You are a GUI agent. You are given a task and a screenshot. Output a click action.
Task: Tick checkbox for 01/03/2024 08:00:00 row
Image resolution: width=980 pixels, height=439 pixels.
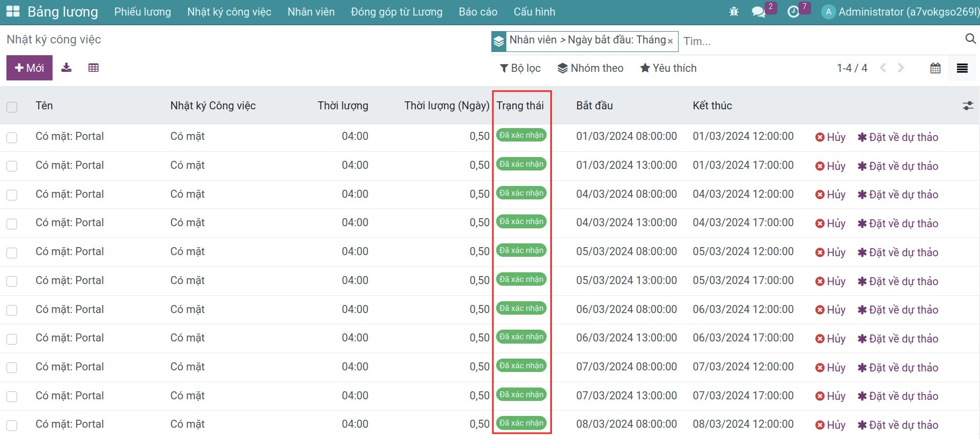(12, 138)
